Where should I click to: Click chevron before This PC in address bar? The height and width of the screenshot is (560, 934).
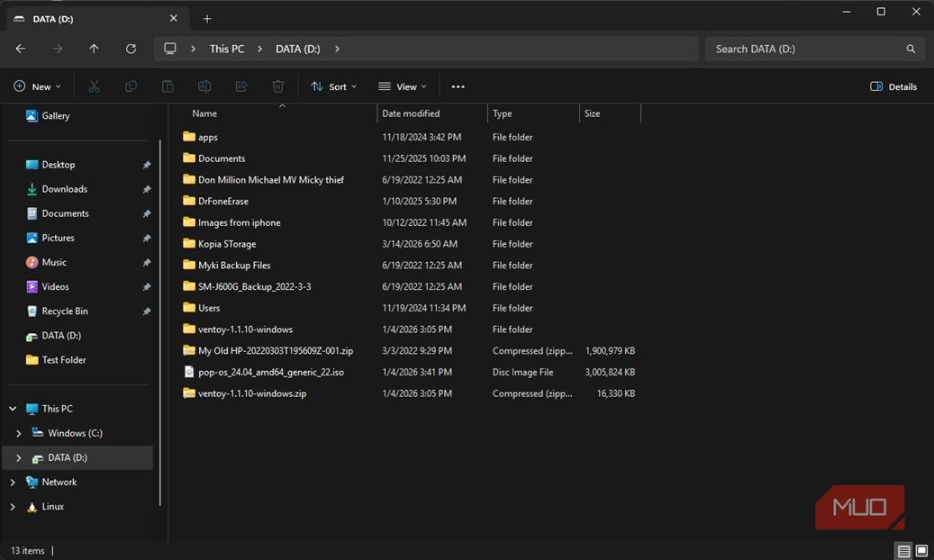pyautogui.click(x=193, y=49)
